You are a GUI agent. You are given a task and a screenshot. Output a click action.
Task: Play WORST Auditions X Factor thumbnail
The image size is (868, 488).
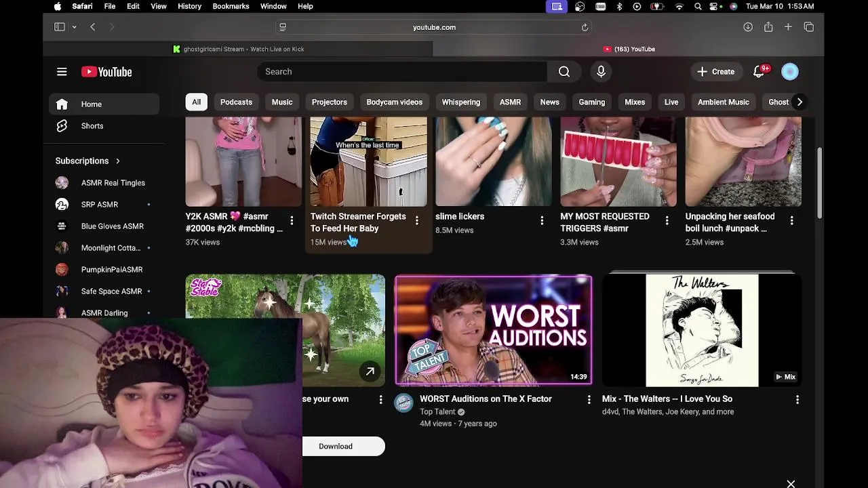[494, 330]
